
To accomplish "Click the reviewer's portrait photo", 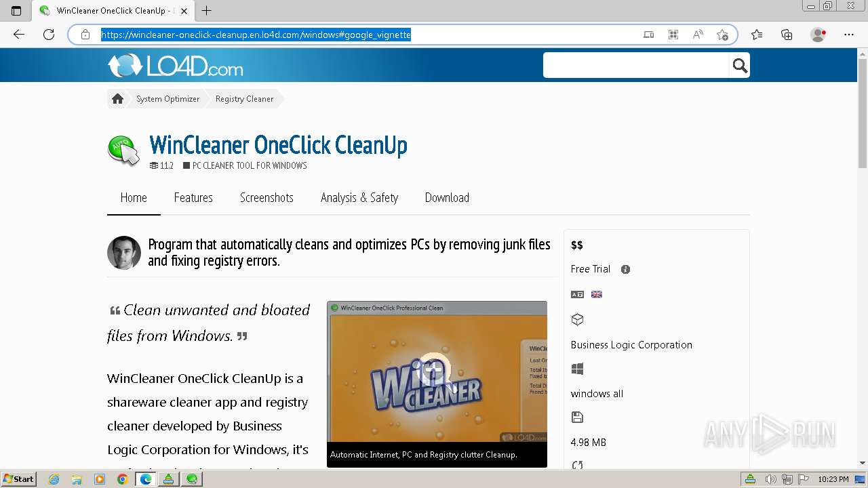I will 124,253.
